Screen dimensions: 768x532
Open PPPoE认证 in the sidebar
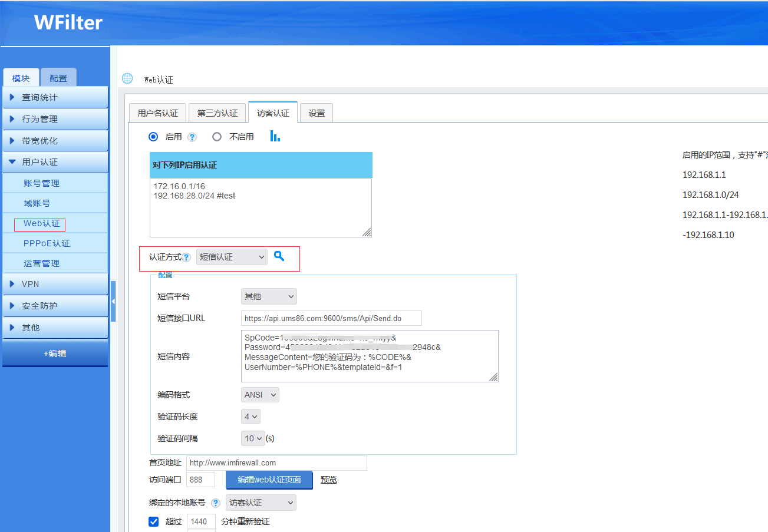[x=47, y=243]
